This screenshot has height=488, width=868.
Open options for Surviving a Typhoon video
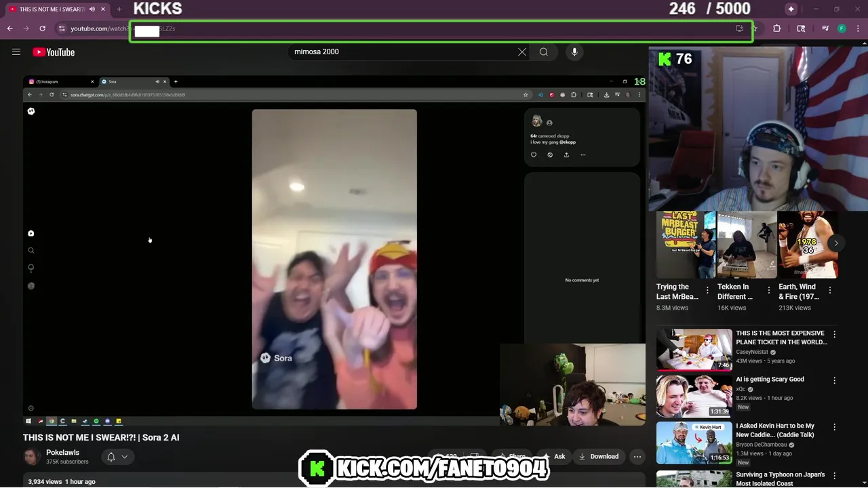click(835, 476)
